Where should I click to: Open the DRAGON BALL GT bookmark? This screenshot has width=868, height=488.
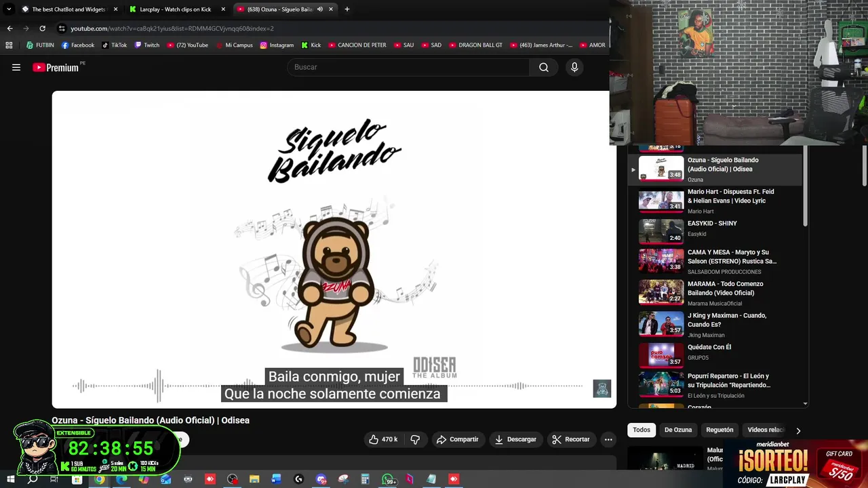[475, 45]
